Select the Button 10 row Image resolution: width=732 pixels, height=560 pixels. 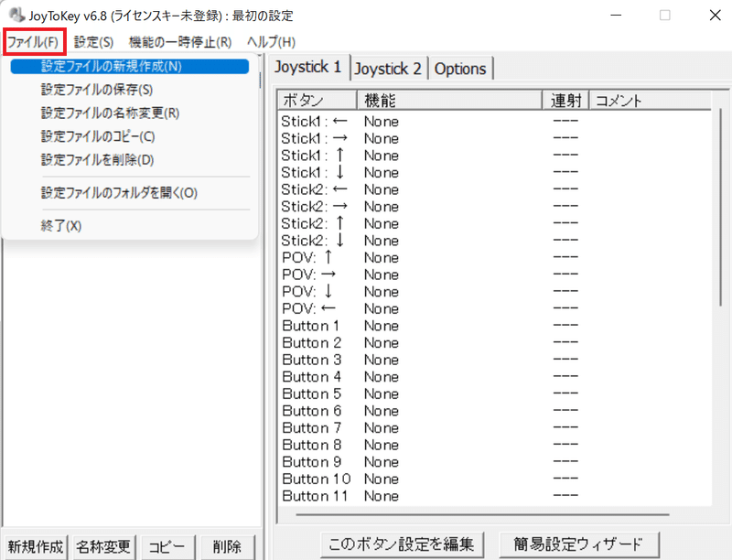click(495, 479)
